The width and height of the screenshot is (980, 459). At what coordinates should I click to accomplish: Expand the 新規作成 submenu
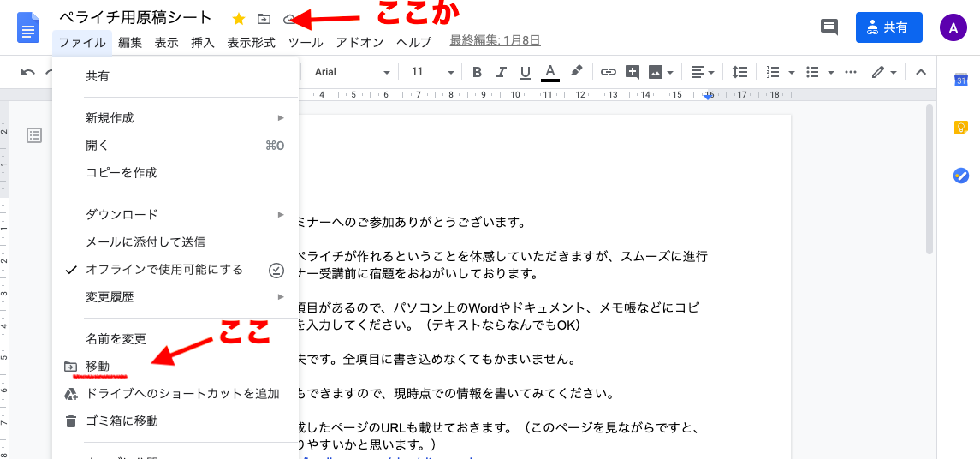[175, 117]
